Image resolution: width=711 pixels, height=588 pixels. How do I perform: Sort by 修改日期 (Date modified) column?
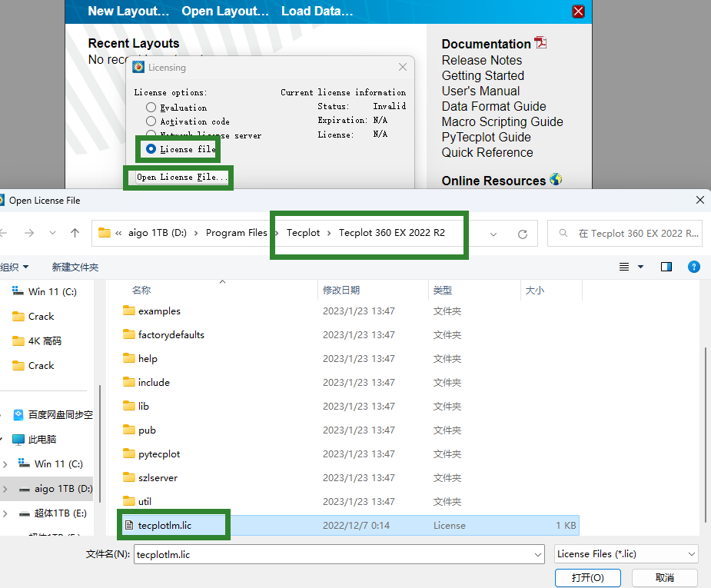coord(341,290)
